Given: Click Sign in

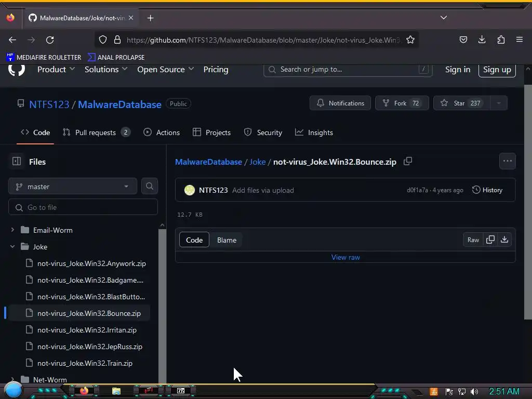Looking at the screenshot, I should [x=458, y=70].
